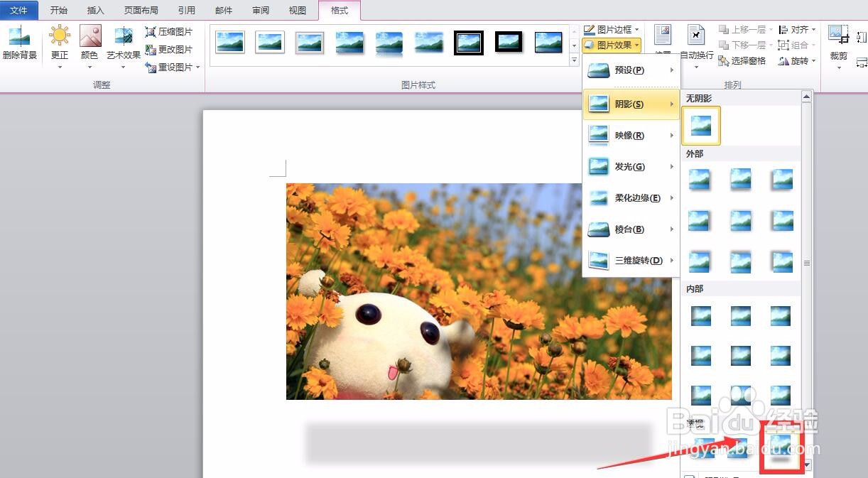Click the 删除背景 remove background icon
Viewport: 868px width, 478px height.
pos(19,36)
